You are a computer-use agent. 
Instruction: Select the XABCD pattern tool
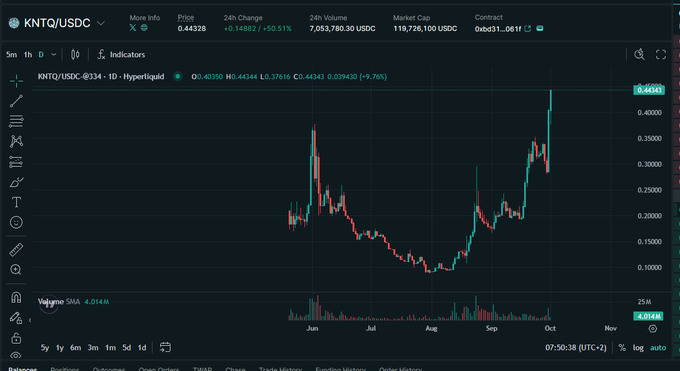click(x=16, y=141)
